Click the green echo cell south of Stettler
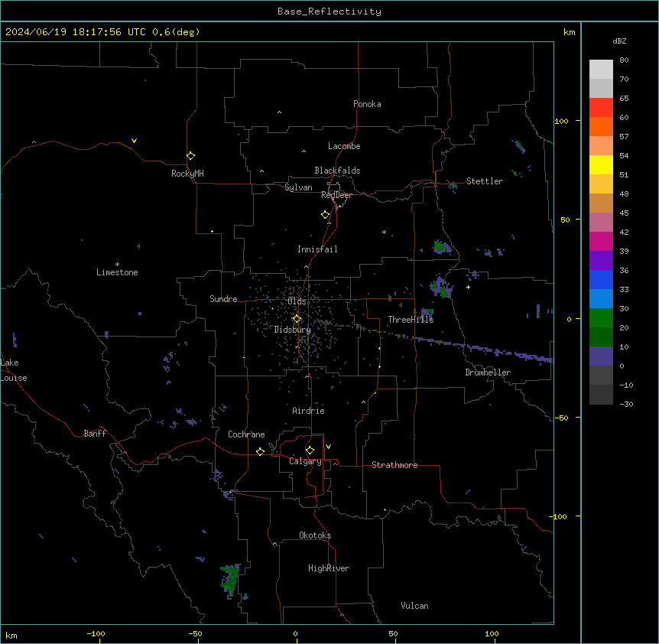 (x=441, y=247)
